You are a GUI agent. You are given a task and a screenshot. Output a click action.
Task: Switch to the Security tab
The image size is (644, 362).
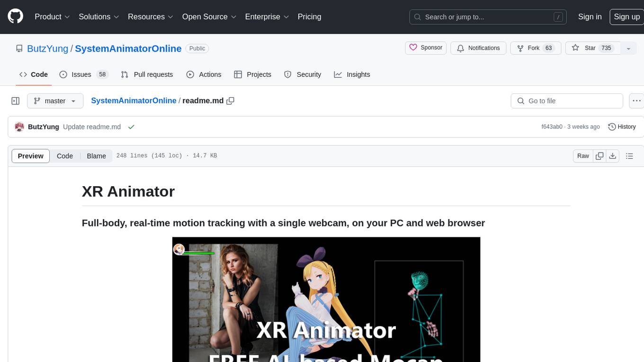pos(303,74)
